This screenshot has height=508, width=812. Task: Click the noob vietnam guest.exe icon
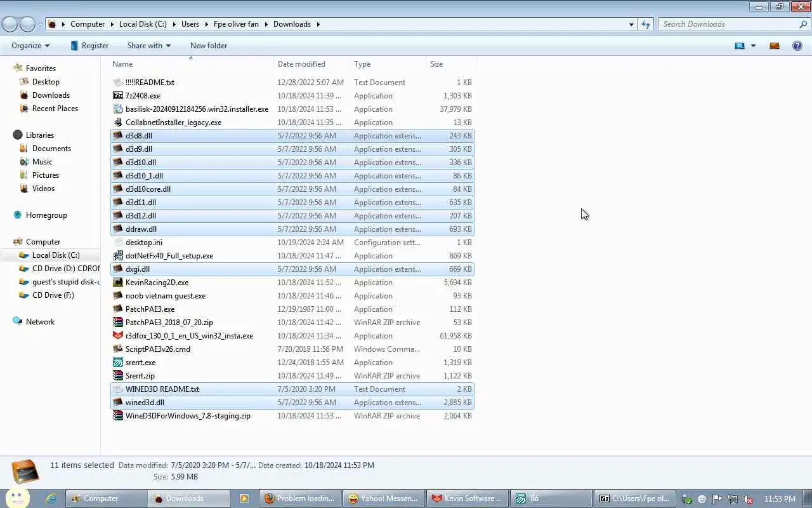[118, 296]
